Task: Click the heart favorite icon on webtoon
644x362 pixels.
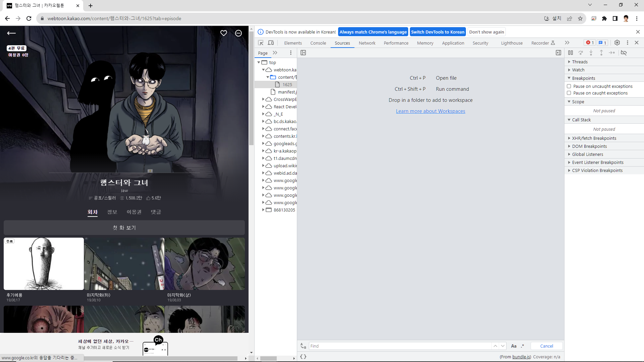Action: [224, 33]
